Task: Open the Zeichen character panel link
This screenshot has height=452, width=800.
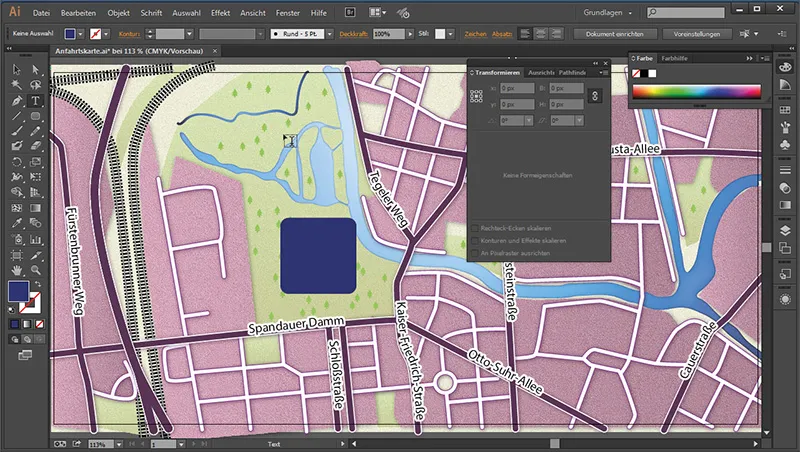Action: tap(475, 34)
